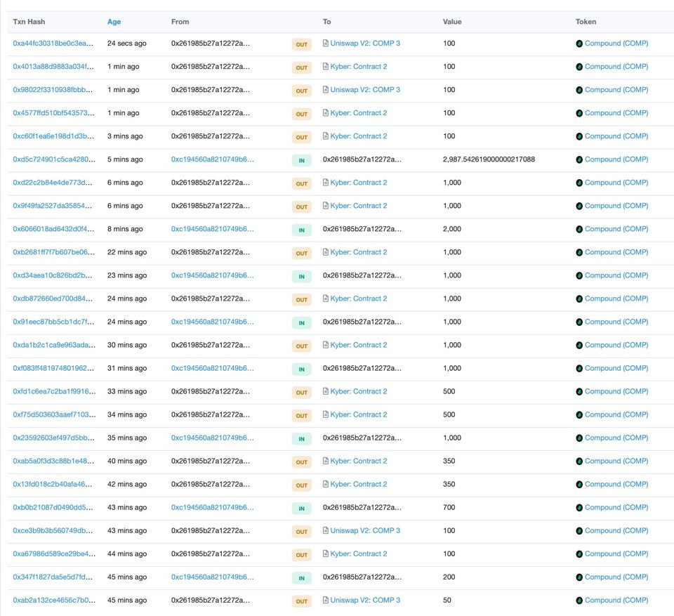
Task: Open Compound (COMP) link in row 0xa67986d589ce29be4
Action: [616, 553]
